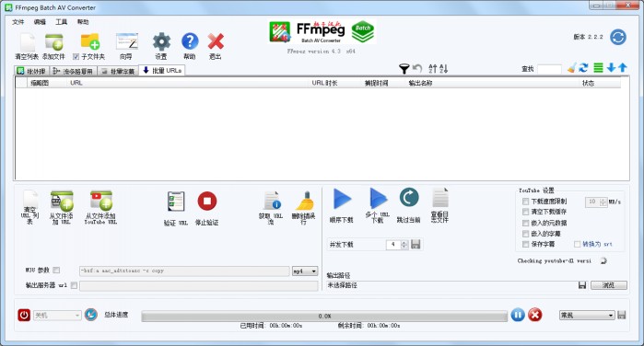Click the blue question mark help icon

click(190, 41)
